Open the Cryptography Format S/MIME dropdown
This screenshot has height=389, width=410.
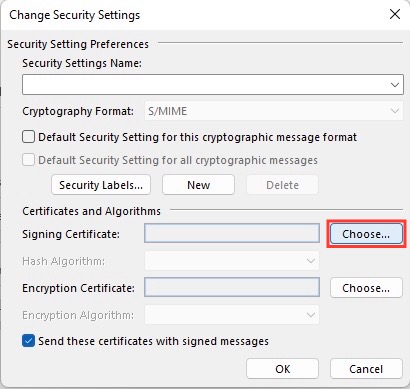pos(274,111)
